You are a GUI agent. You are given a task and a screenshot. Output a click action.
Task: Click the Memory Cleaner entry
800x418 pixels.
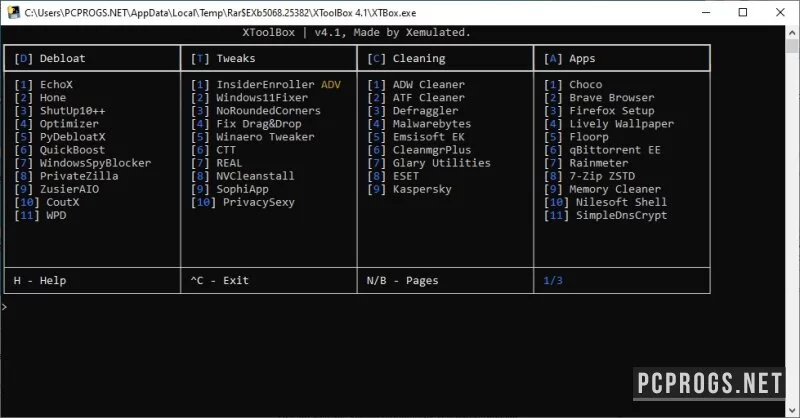point(603,189)
